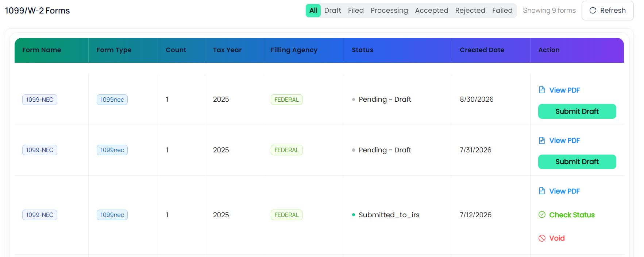The height and width of the screenshot is (257, 644).
Task: Click the Pending - Draft status in the 7/31/2026 row
Action: [x=385, y=150]
